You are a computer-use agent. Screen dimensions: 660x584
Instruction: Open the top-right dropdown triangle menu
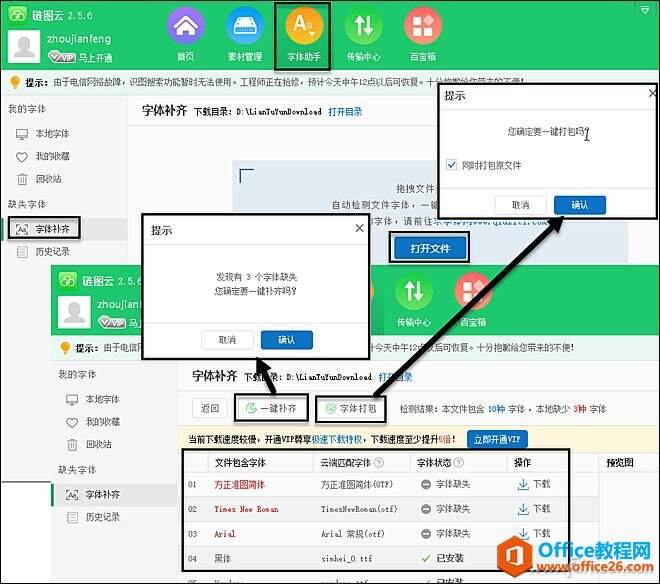(645, 10)
